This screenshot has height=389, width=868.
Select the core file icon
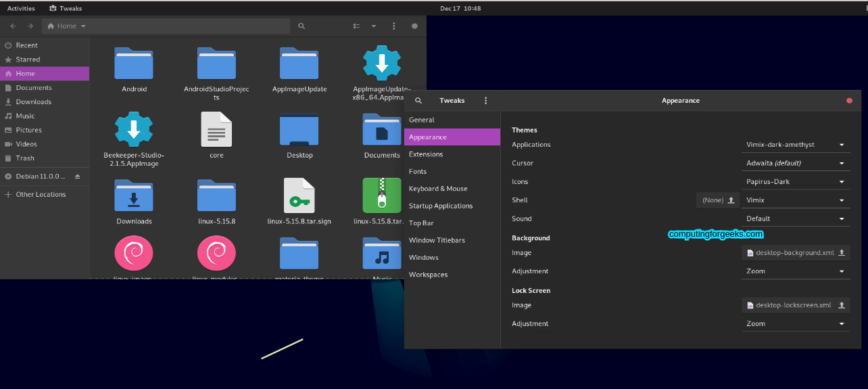216,129
